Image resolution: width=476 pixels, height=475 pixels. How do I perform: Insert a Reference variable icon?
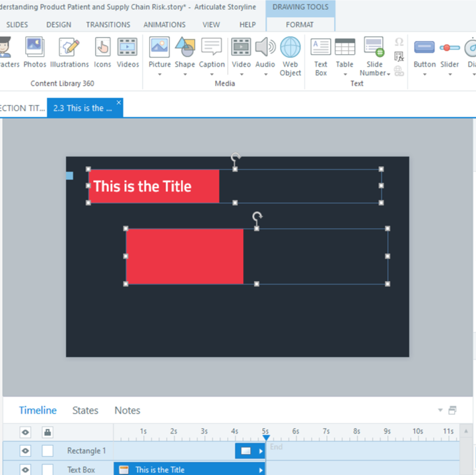[x=399, y=57]
